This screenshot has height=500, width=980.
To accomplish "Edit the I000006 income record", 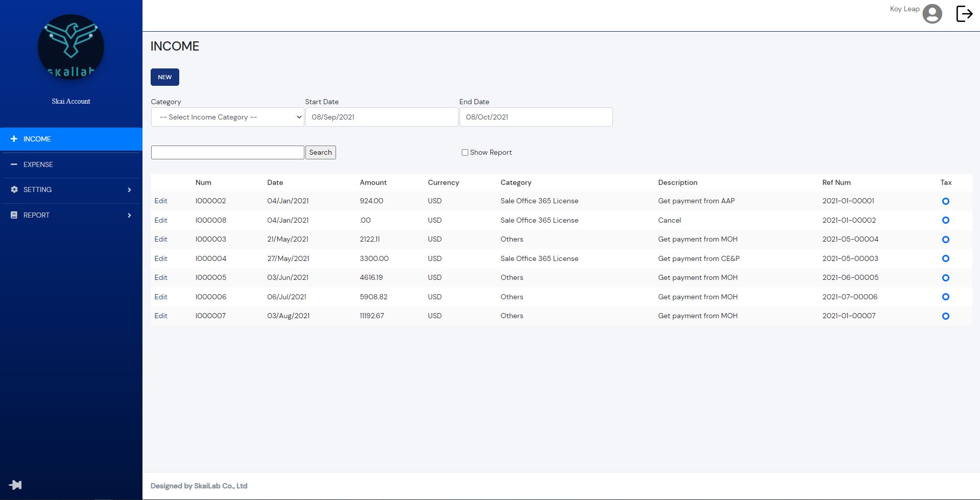I will pos(161,297).
